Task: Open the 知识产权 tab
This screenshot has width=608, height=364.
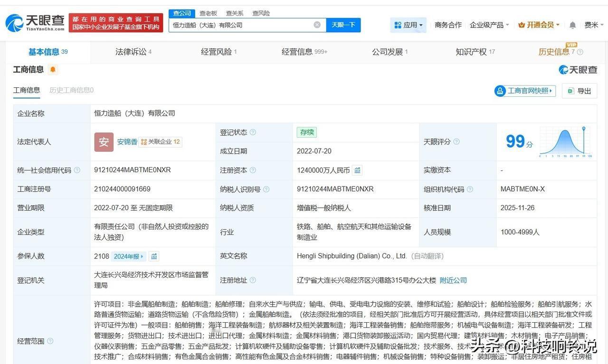Action: coord(475,52)
